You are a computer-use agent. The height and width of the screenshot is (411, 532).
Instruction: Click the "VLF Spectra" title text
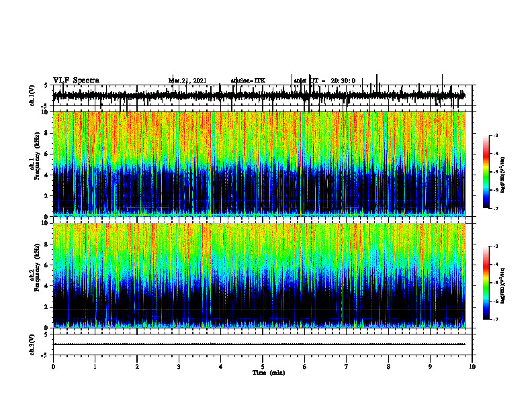pyautogui.click(x=76, y=80)
